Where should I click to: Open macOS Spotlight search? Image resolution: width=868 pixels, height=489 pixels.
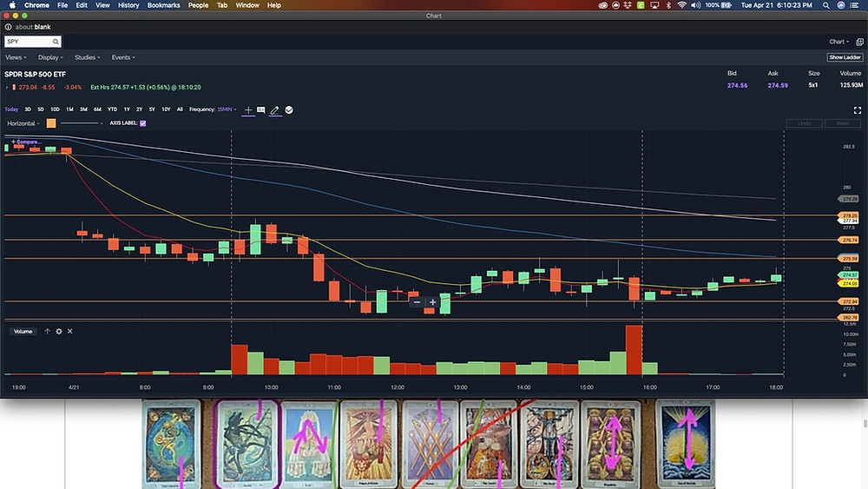coord(826,5)
